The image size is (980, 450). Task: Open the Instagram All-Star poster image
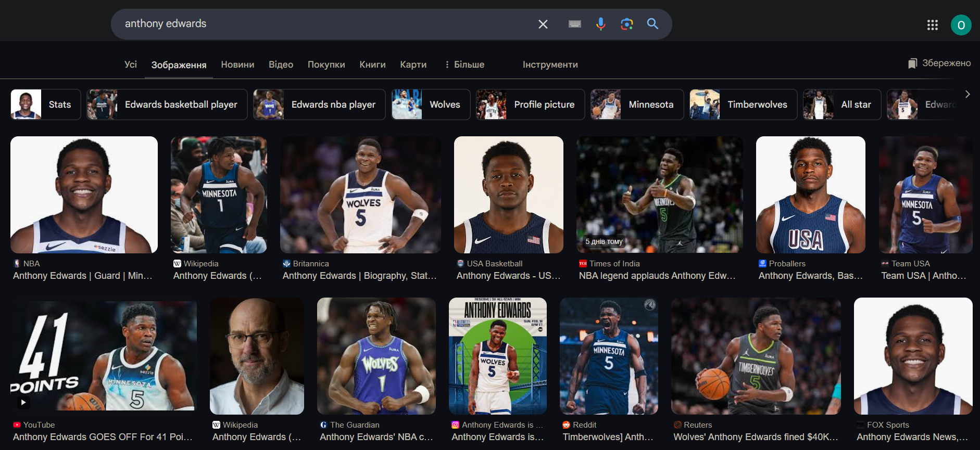(x=498, y=356)
